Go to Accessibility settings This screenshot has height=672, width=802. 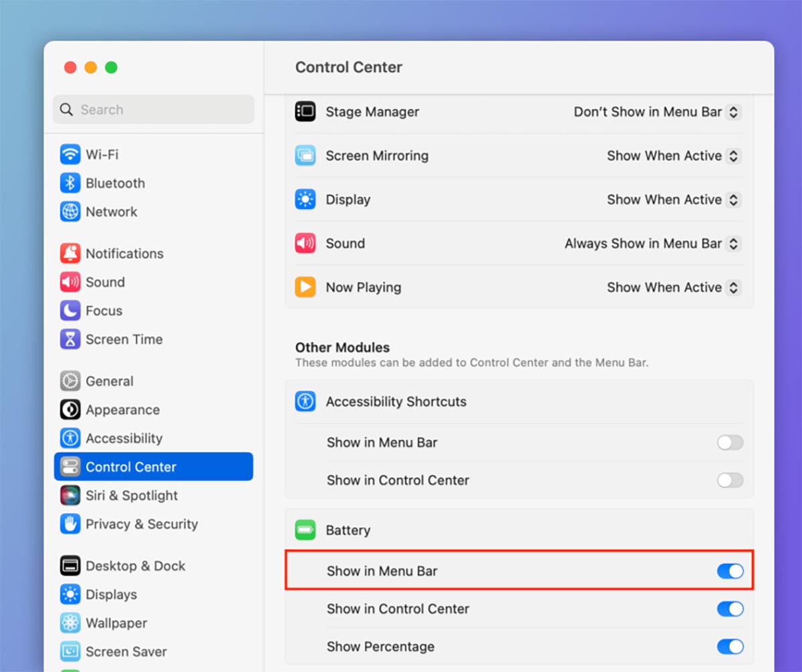pyautogui.click(x=154, y=438)
